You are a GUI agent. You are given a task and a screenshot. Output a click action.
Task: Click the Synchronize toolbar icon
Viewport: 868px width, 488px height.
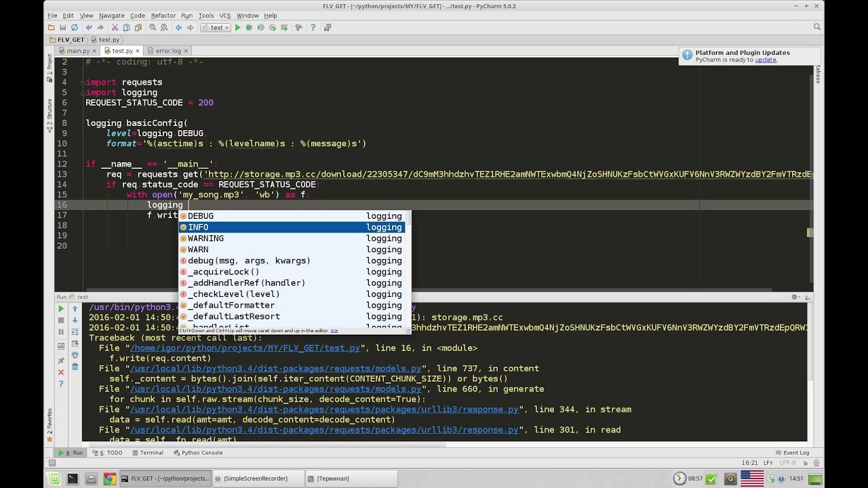(75, 28)
